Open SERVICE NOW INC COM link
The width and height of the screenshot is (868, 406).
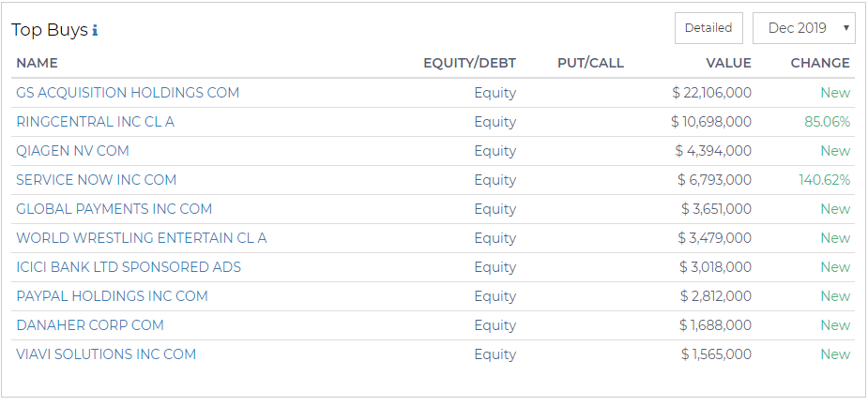[x=97, y=180]
